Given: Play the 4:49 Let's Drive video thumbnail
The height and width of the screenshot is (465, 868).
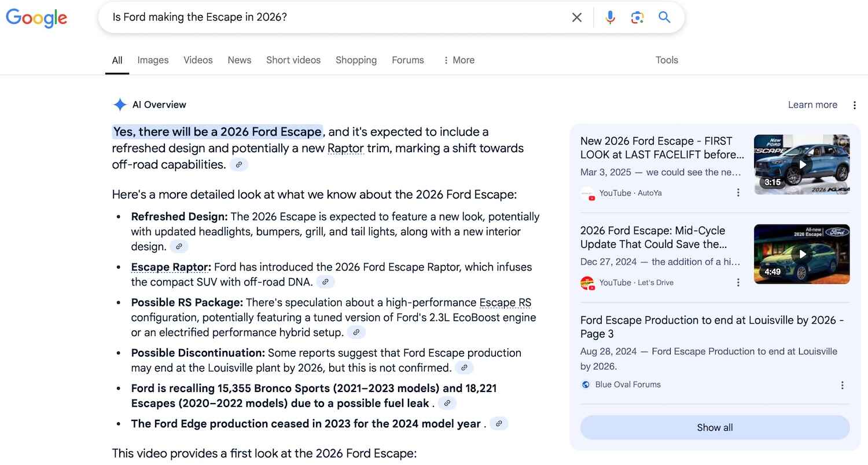Looking at the screenshot, I should pos(802,254).
